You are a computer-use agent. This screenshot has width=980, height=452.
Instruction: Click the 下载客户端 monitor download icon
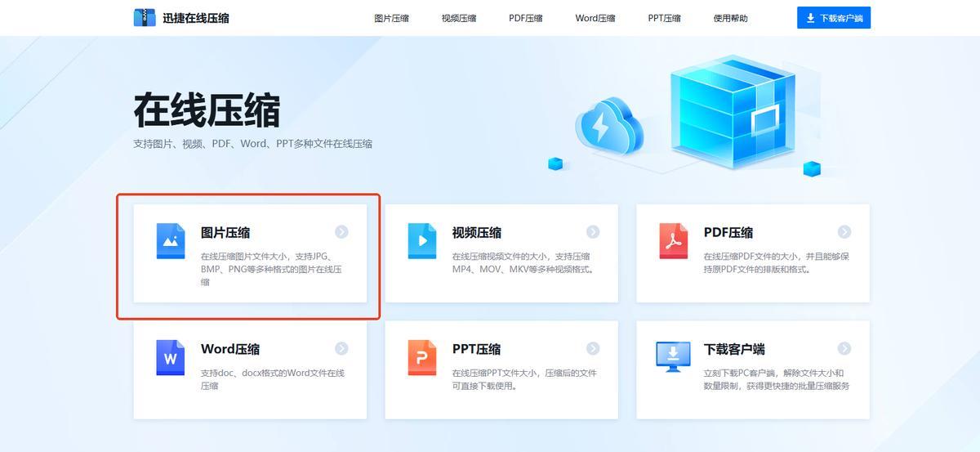click(674, 356)
